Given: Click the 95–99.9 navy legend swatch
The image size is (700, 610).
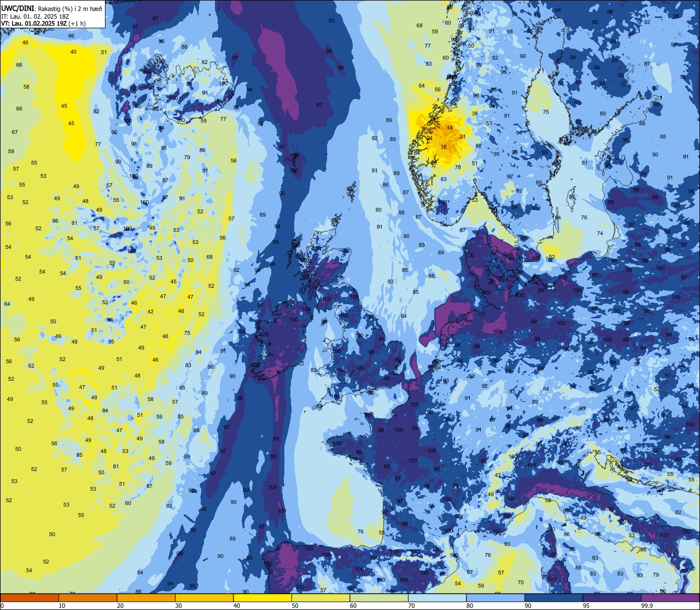Looking at the screenshot, I should tap(611, 597).
